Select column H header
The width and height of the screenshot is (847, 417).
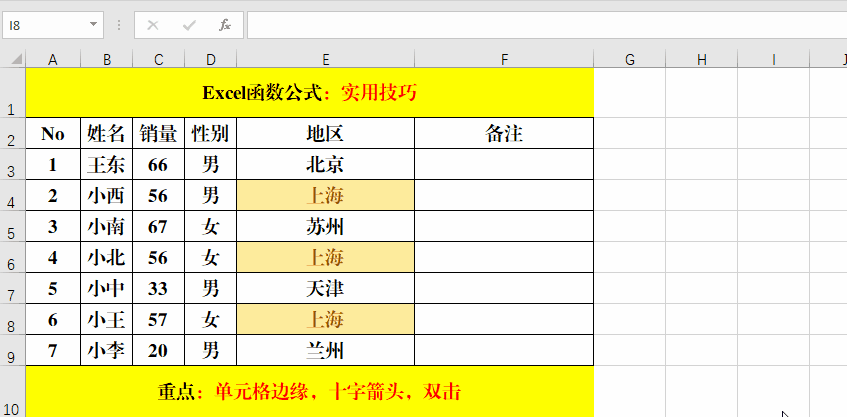point(701,59)
